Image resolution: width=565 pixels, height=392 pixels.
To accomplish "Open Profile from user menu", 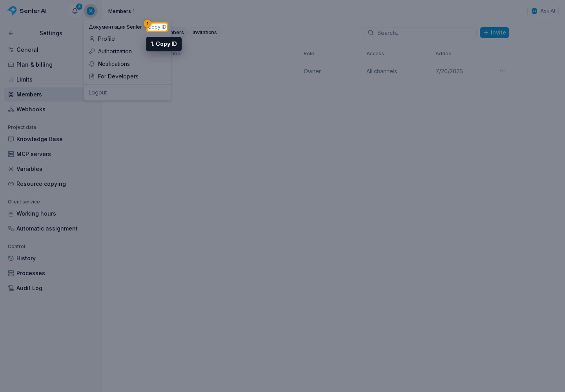I will pos(128,39).
